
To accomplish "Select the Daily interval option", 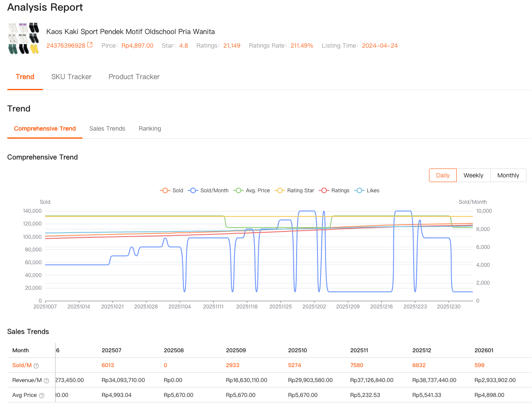I will [443, 175].
